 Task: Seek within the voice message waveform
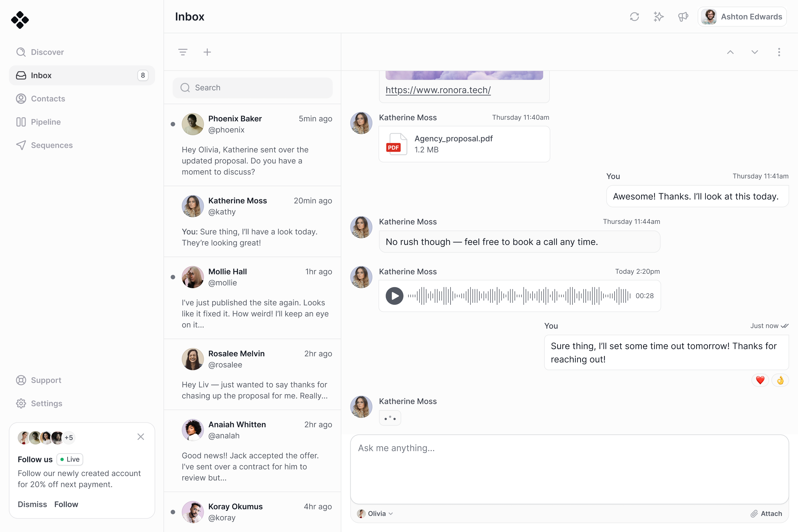(x=519, y=296)
